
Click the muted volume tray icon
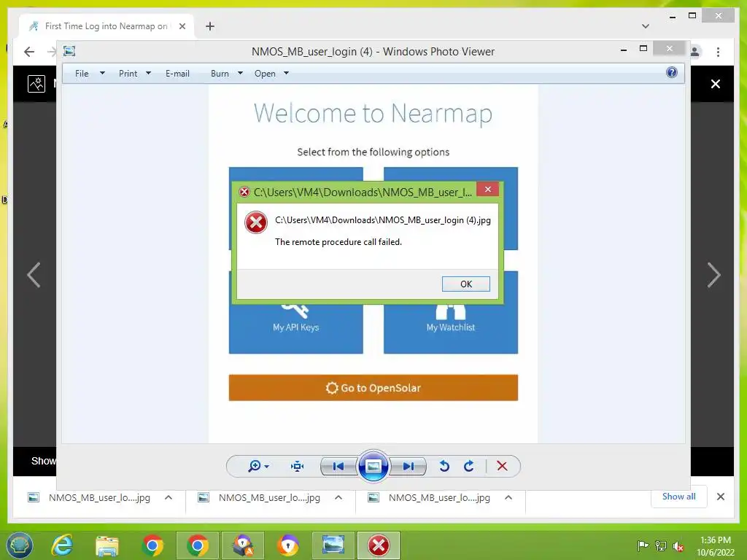point(678,546)
